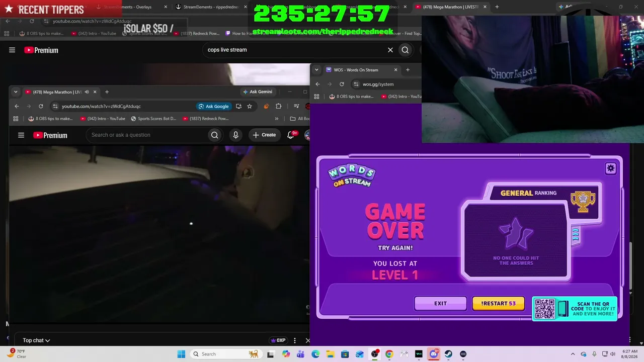Image resolution: width=644 pixels, height=362 pixels.
Task: Close the (478) Mega Marathon tab in front window
Action: click(95, 92)
